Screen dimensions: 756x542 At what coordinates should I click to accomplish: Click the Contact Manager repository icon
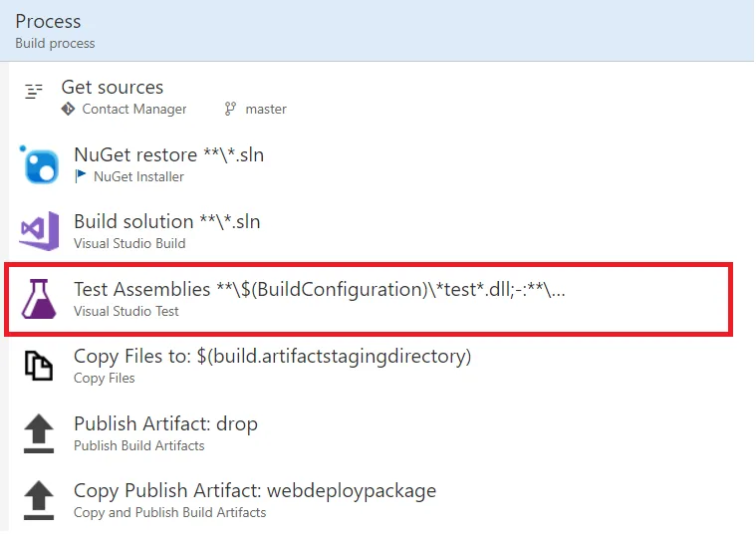point(68,109)
